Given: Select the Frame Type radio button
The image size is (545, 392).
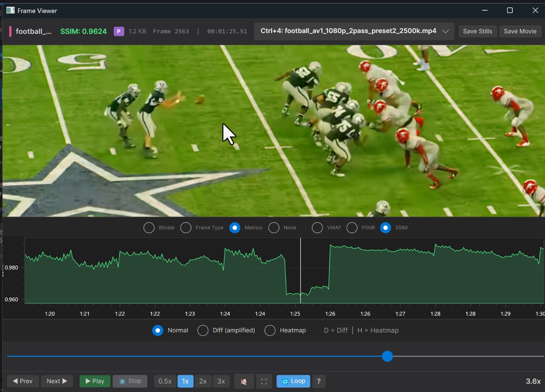Looking at the screenshot, I should coord(186,228).
